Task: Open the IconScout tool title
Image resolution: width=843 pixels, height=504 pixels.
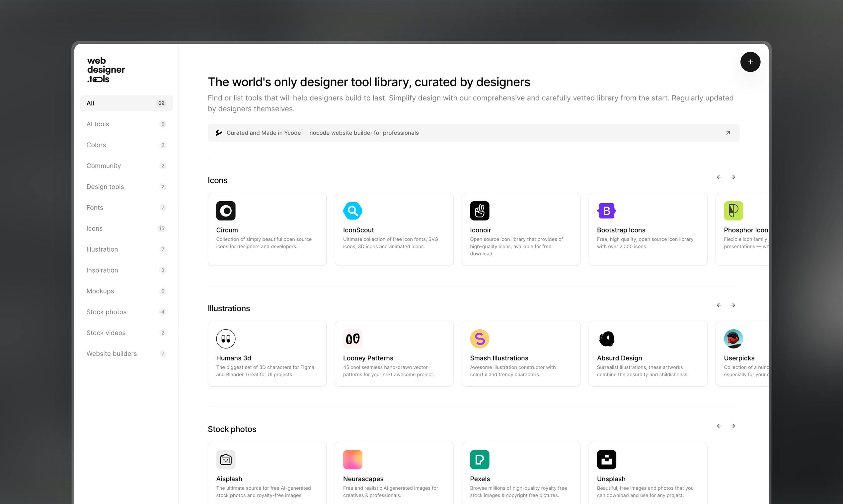Action: coord(358,230)
